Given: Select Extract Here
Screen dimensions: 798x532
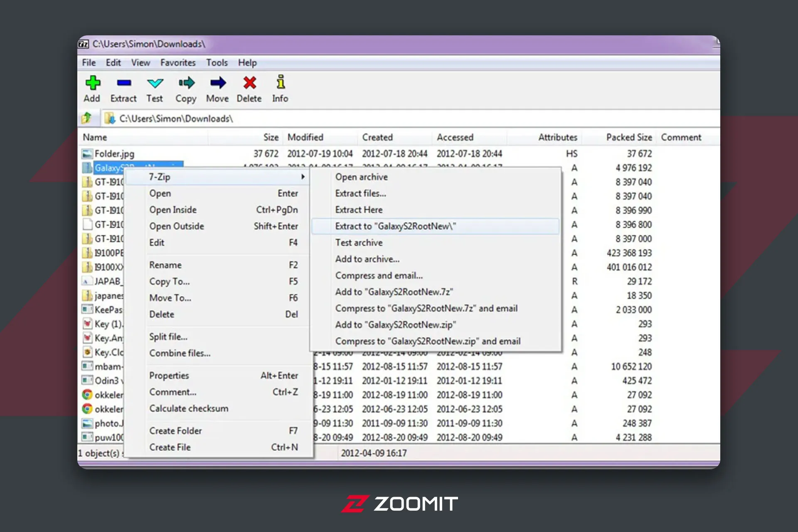Looking at the screenshot, I should point(436,210).
